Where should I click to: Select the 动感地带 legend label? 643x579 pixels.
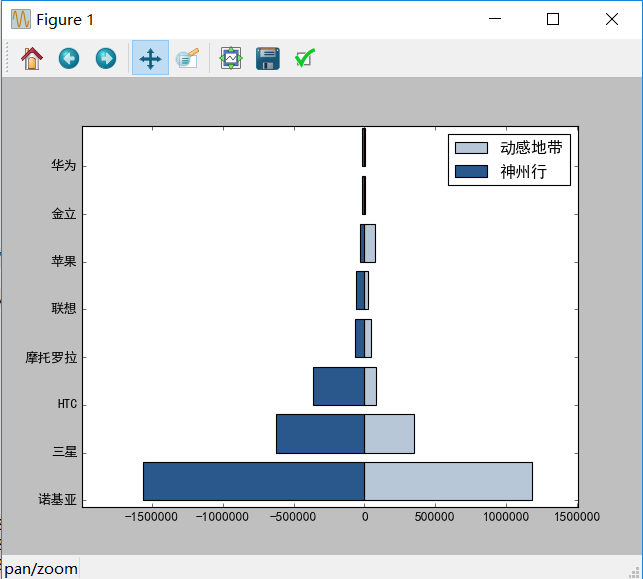[x=531, y=148]
